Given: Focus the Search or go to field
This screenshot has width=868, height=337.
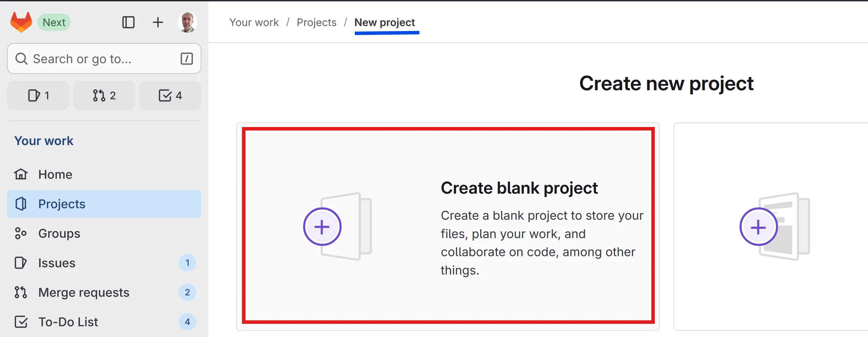Looking at the screenshot, I should point(101,59).
